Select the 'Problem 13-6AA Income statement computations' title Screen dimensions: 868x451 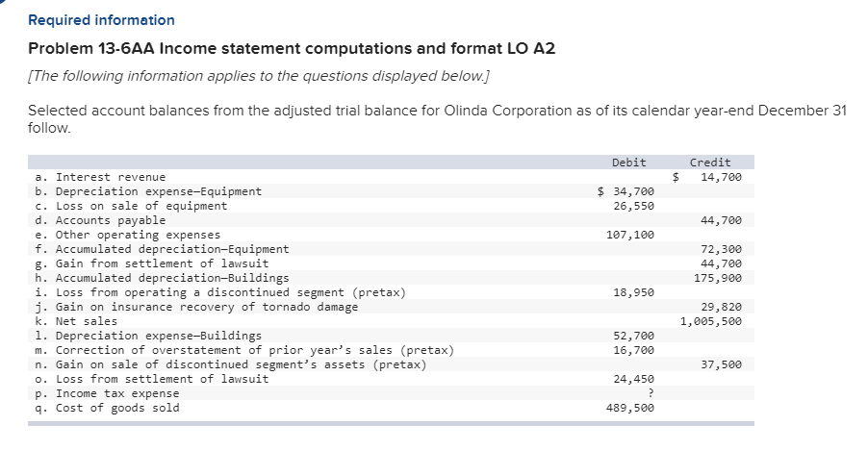pos(292,49)
